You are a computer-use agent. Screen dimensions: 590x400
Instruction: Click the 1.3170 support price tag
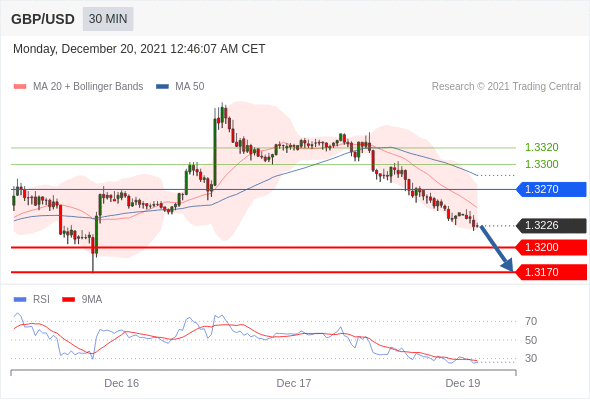[551, 272]
